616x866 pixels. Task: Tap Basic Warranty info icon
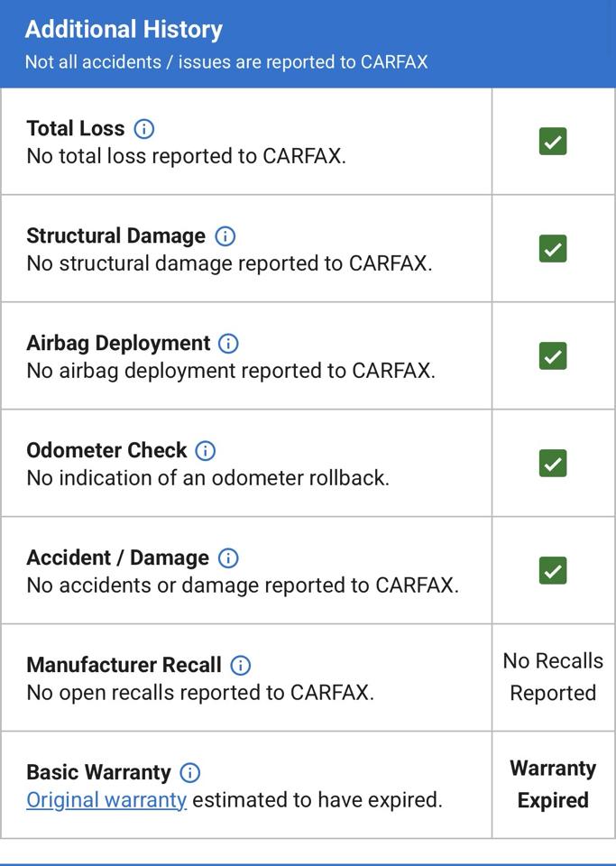[190, 772]
